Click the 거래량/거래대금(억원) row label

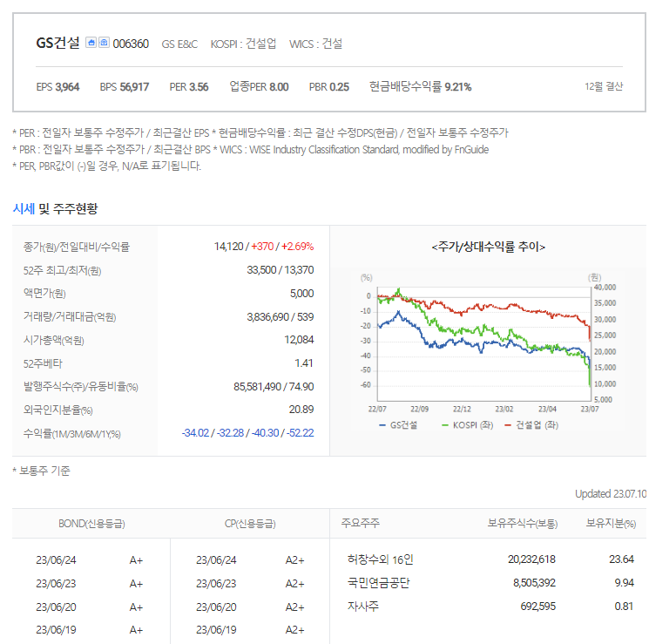point(70,317)
